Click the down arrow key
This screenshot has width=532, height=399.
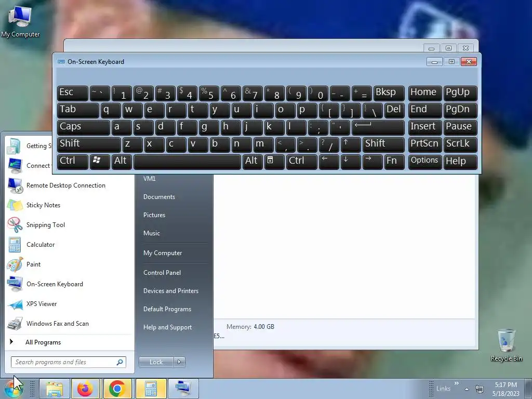351,162
